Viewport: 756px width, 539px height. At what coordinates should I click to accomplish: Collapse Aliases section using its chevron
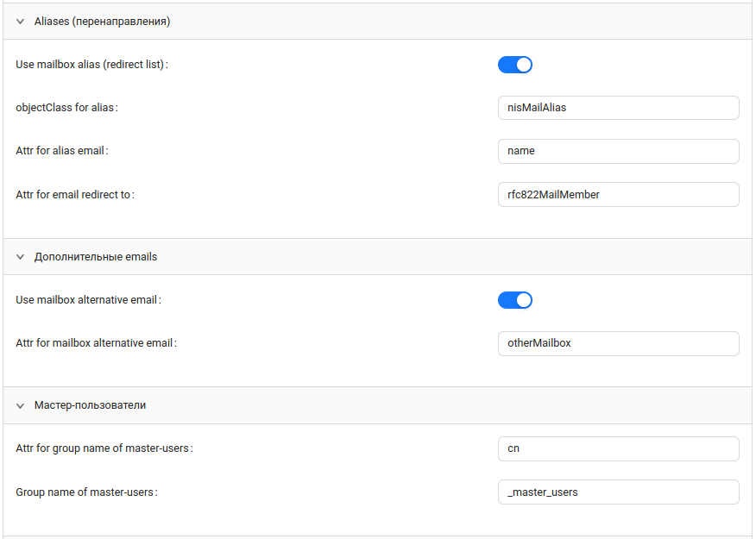click(x=21, y=22)
